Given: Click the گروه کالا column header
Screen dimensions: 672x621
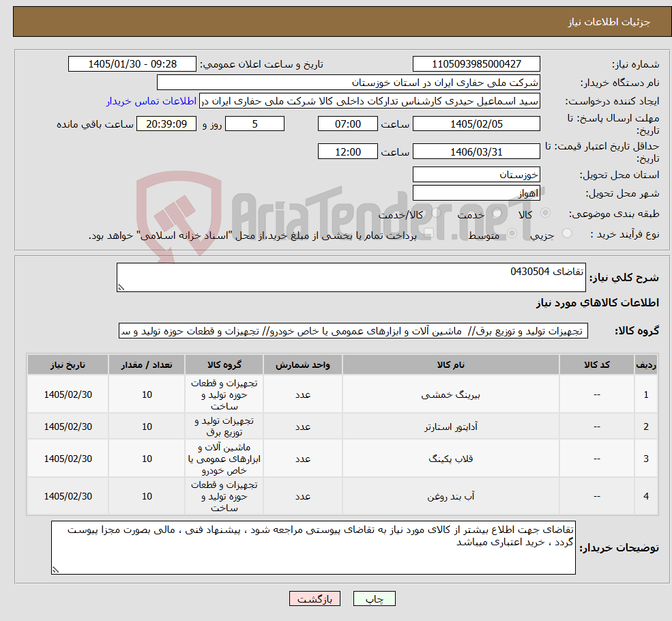Looking at the screenshot, I should click(x=224, y=364).
